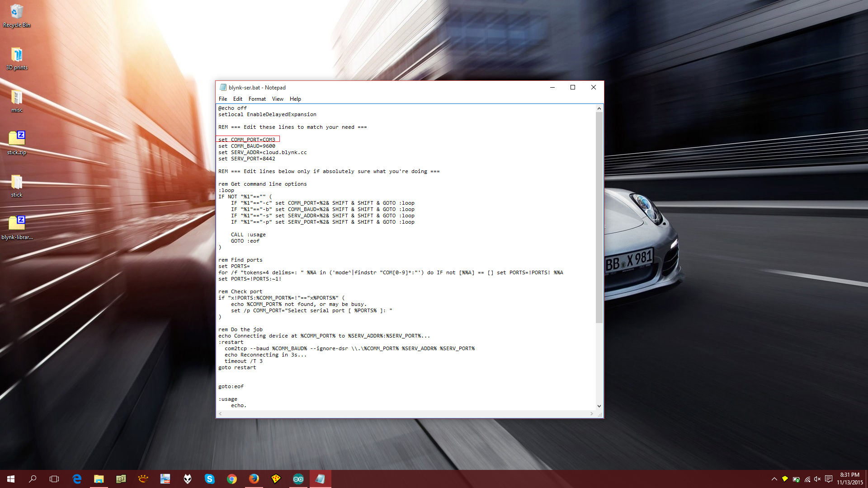The image size is (868, 488).
Task: Click the 'set SERV_PORT=8442' line
Action: click(247, 159)
